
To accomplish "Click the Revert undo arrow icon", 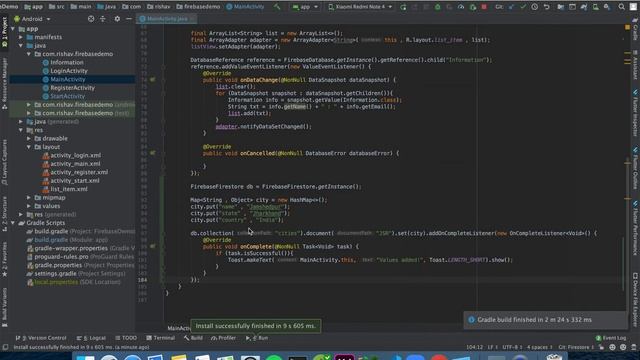I will [546, 7].
